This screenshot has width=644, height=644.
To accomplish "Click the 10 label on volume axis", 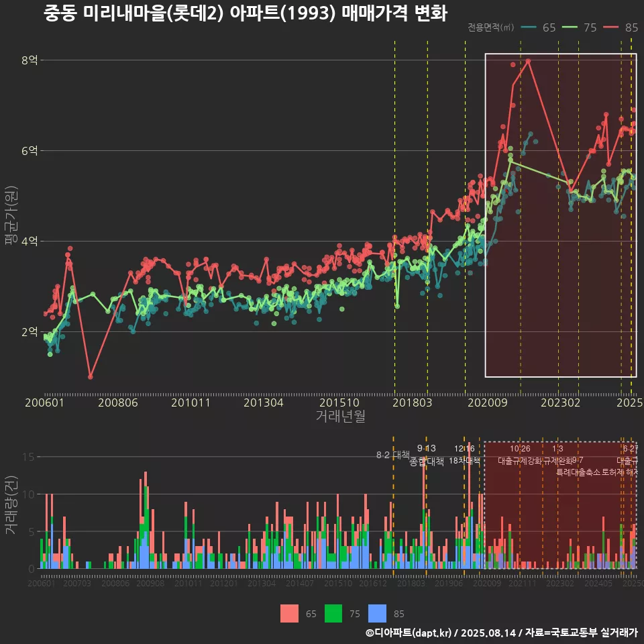I will click(x=28, y=494).
